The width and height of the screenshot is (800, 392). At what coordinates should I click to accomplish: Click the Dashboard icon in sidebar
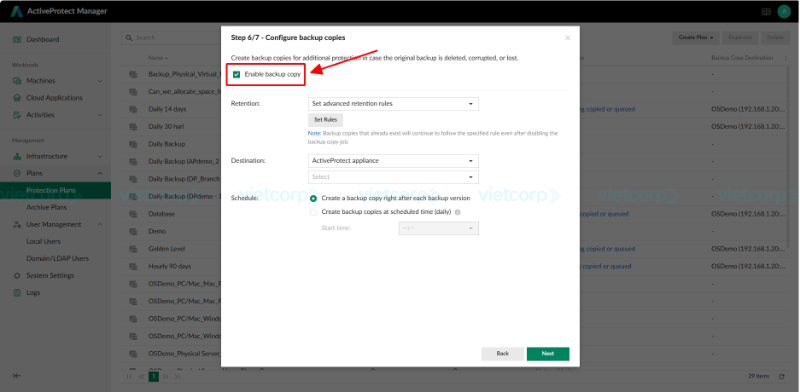pyautogui.click(x=17, y=39)
